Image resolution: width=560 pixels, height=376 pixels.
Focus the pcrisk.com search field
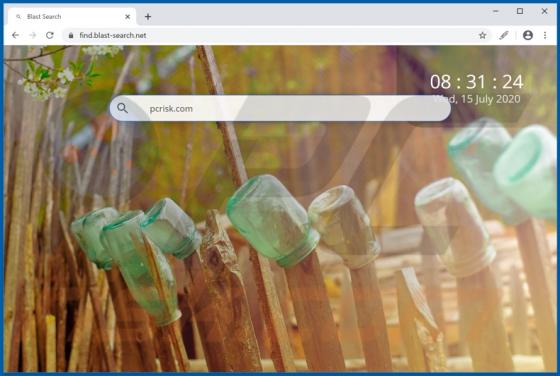(x=280, y=108)
